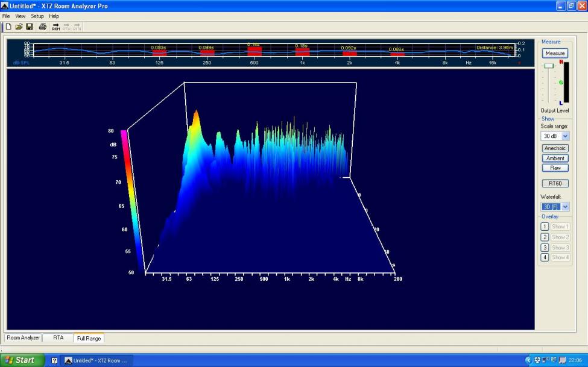588x367 pixels.
Task: Toggle overlay slot 1 button
Action: 545,227
